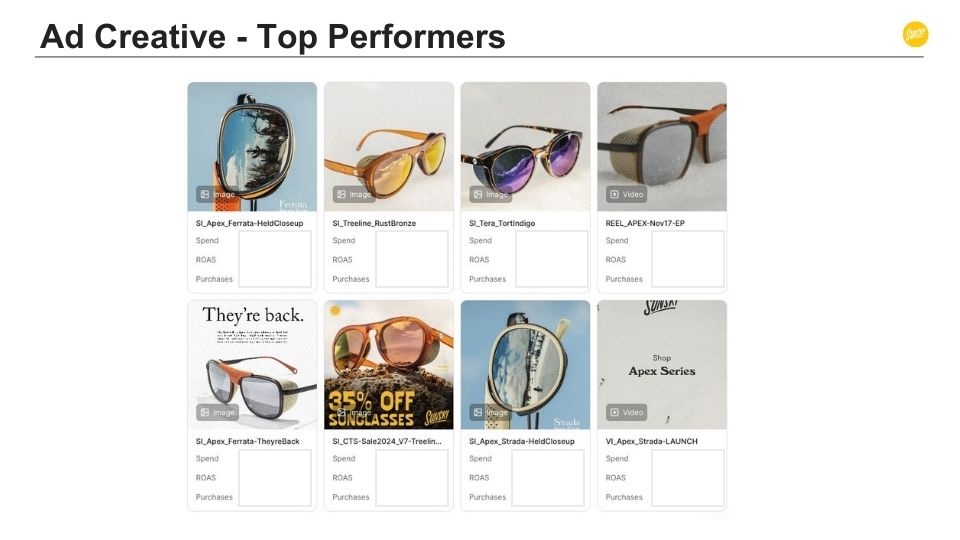This screenshot has height=540, width=960.
Task: Click the Image badge on 35% OFF ad
Action: coord(354,412)
